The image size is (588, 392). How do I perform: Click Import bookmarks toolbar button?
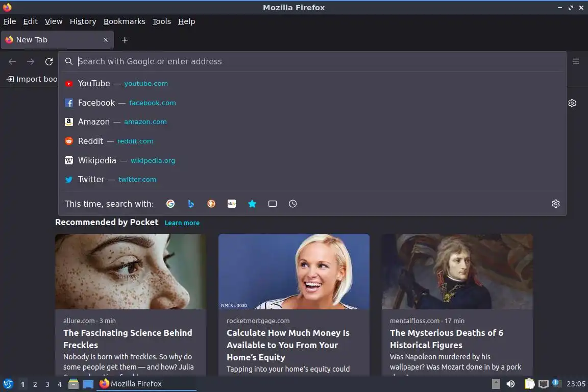click(x=32, y=79)
